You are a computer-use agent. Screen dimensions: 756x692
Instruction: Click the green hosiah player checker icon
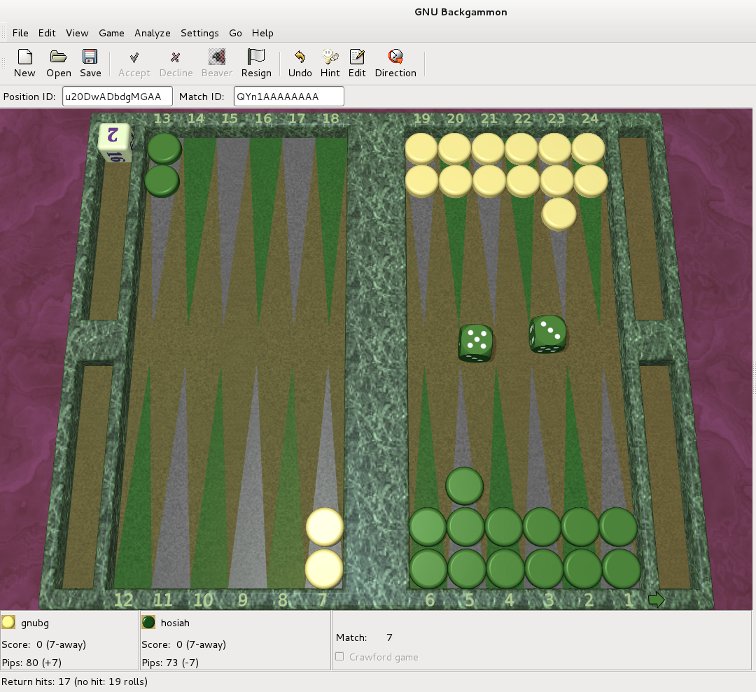(148, 622)
